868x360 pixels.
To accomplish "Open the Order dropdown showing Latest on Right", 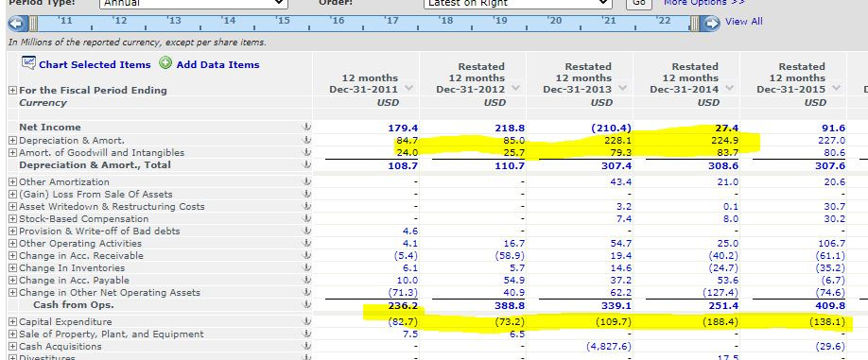I will 518,3.
